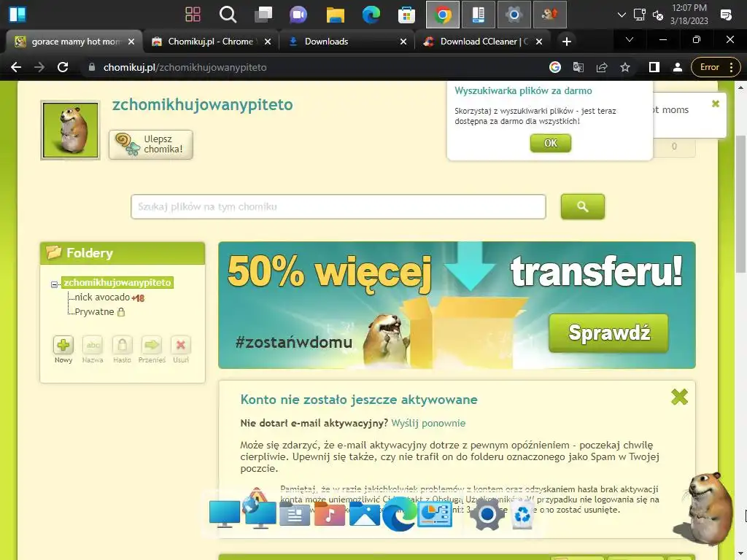This screenshot has height=560, width=747.
Task: Open the nick avocado folder
Action: [102, 297]
